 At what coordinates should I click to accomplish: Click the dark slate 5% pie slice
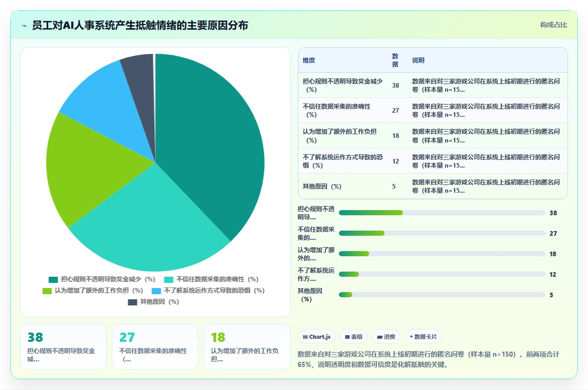coord(140,94)
